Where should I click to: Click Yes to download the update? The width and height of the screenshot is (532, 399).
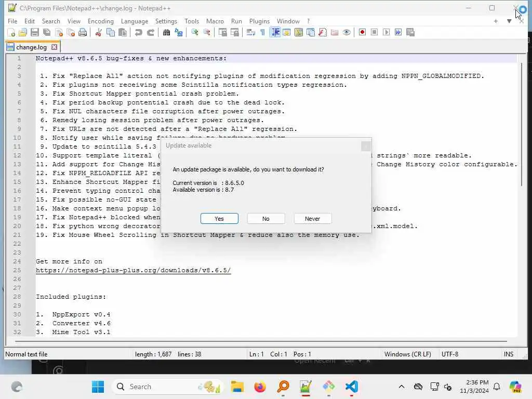coord(219,219)
